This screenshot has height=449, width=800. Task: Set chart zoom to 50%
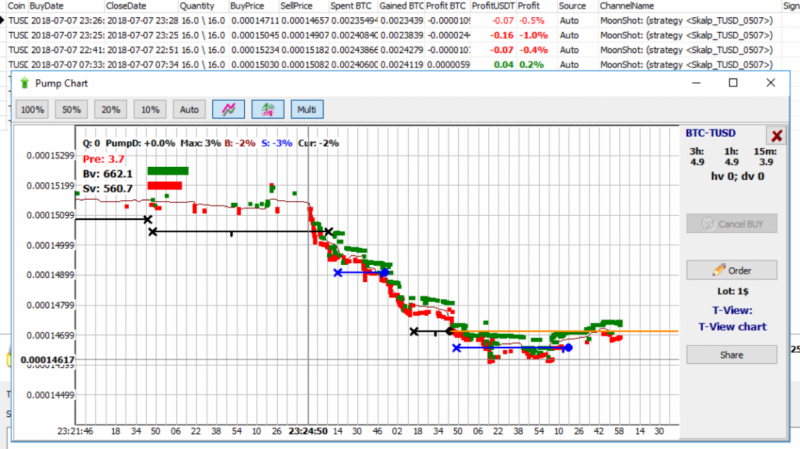pos(71,110)
